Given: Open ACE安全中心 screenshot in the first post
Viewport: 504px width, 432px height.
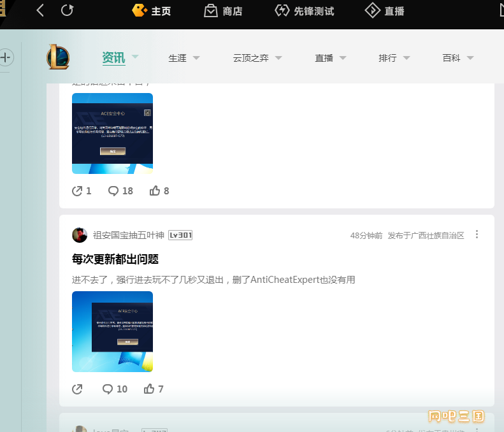Looking at the screenshot, I should point(113,133).
